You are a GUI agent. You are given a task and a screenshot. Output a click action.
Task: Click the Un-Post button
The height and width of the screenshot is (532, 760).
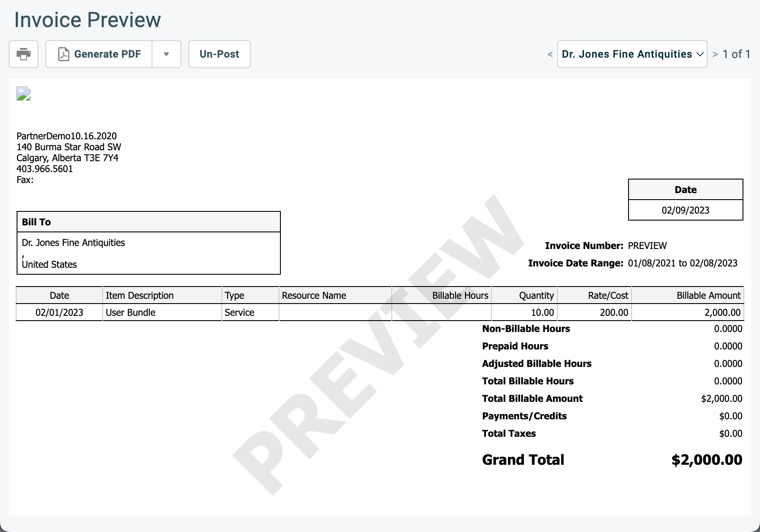click(x=219, y=54)
